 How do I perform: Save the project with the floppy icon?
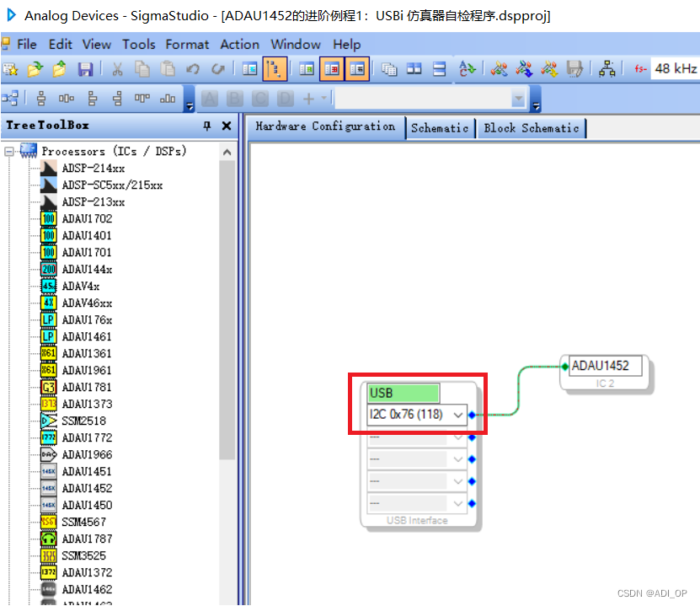(x=85, y=69)
